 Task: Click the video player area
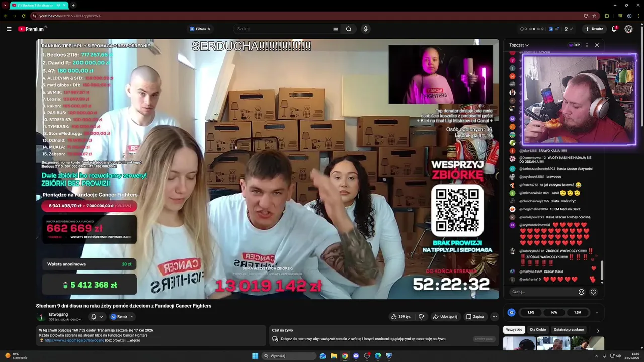(x=267, y=169)
